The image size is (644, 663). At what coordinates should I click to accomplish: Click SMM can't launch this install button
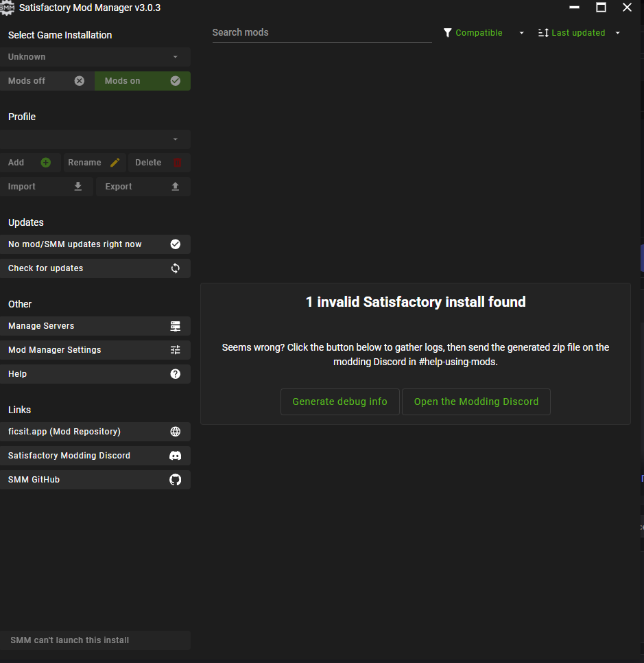[x=95, y=640]
